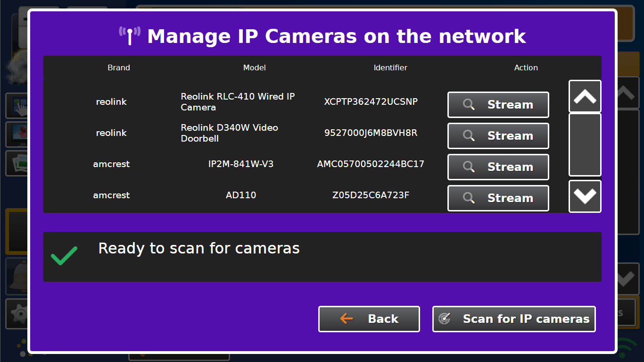The image size is (644, 362).
Task: Click the camera list scrollbar thumb
Action: [585, 144]
